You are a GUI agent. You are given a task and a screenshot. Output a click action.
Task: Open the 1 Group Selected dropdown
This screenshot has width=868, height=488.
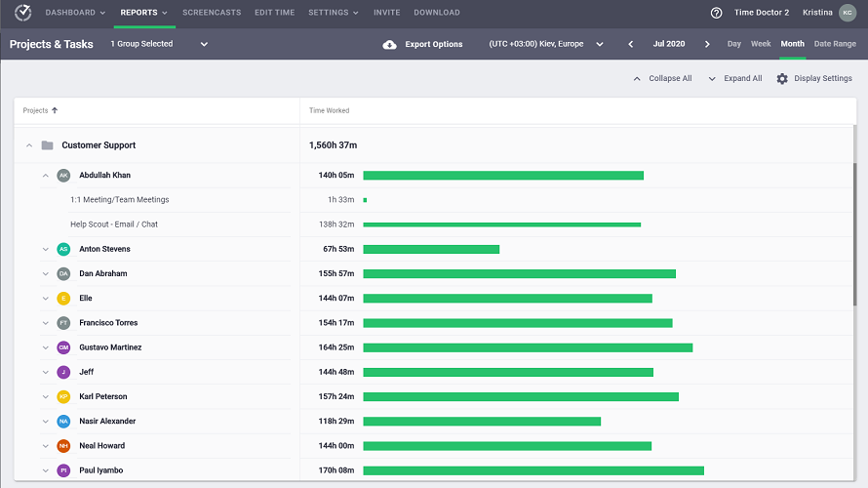point(160,44)
